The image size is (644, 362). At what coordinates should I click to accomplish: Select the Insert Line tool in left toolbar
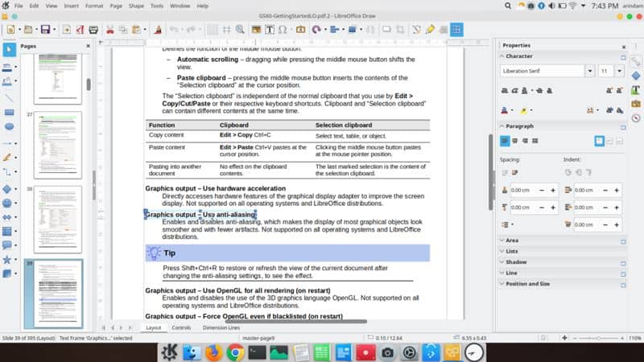pyautogui.click(x=8, y=98)
